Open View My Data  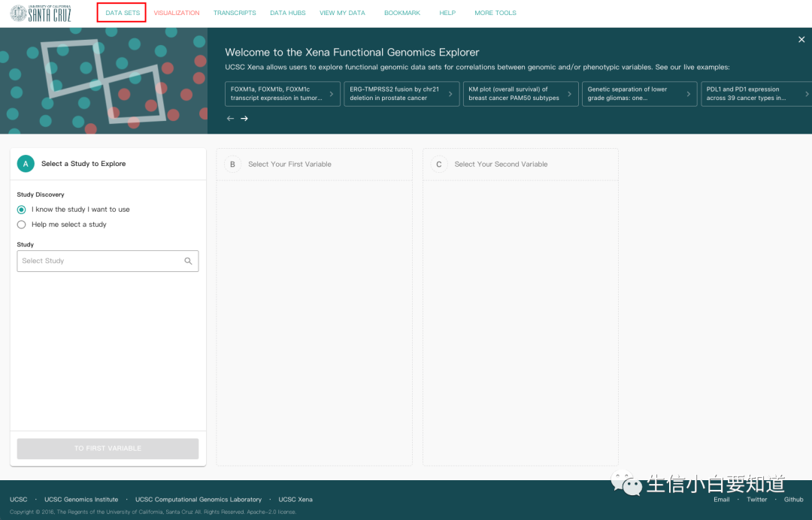tap(342, 13)
